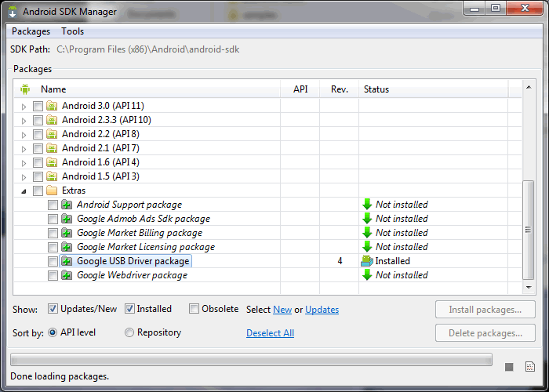Click the Google USB Driver package icon

[x=67, y=261]
